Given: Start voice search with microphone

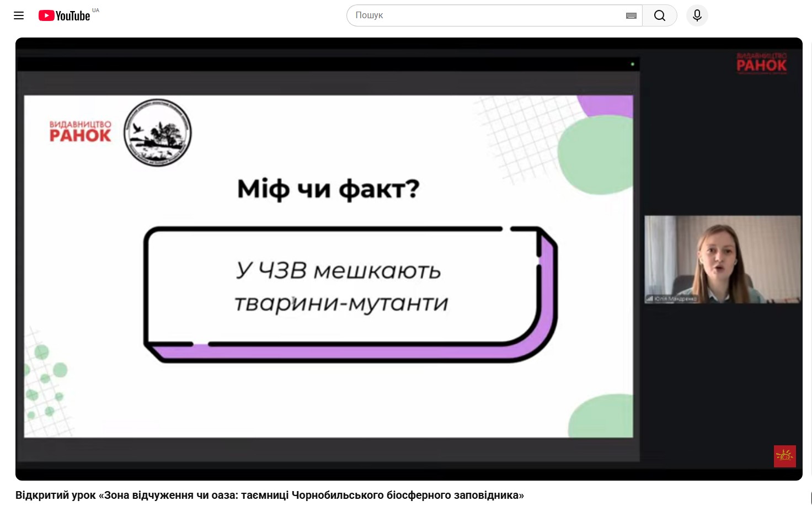Looking at the screenshot, I should 697,15.
